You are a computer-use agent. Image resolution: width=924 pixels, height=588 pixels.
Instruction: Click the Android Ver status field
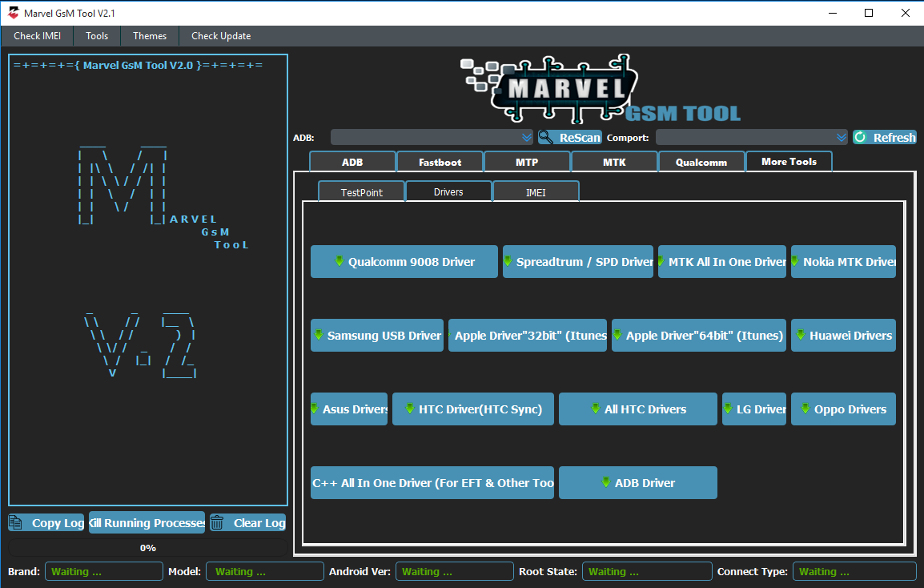click(x=454, y=571)
